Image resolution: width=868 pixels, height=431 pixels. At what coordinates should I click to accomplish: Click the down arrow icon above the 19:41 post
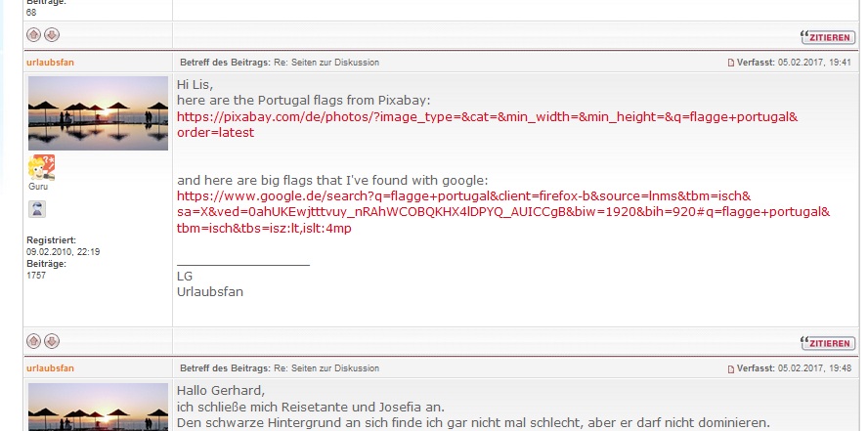[x=52, y=35]
